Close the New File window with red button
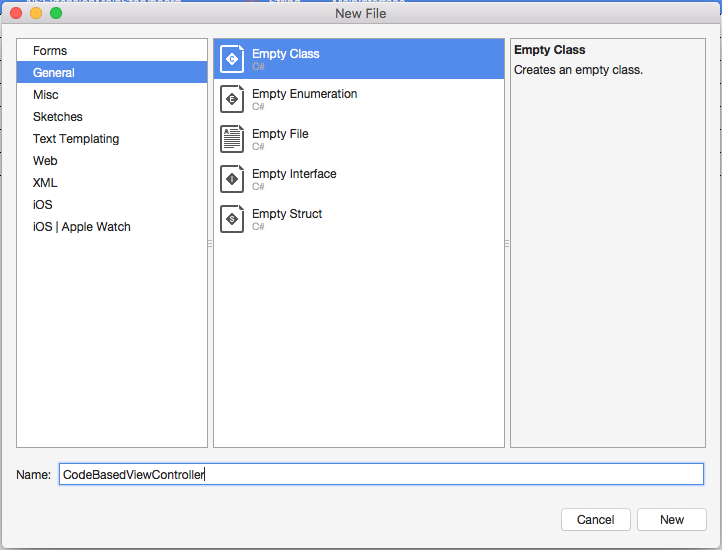This screenshot has height=550, width=722. coord(16,13)
